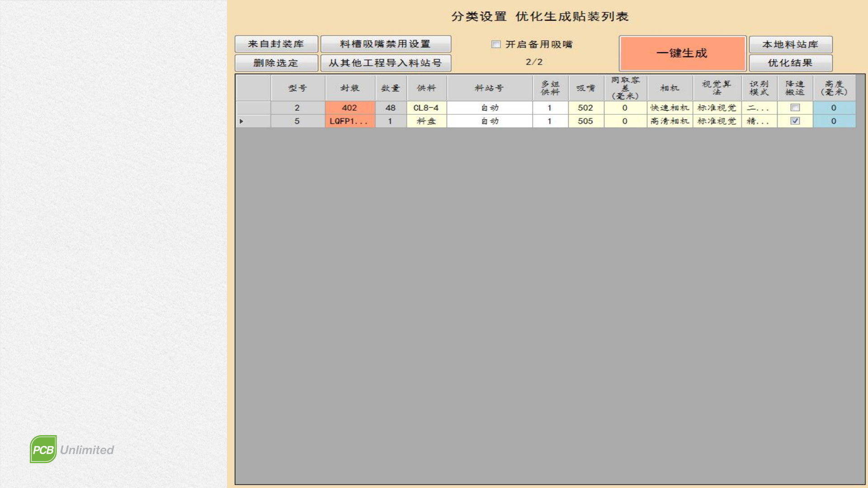This screenshot has width=868, height=488.
Task: Click 删除选定 button
Action: point(276,63)
